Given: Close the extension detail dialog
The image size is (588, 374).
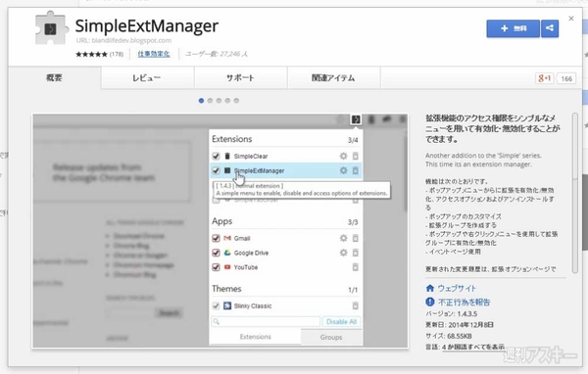Looking at the screenshot, I should click(x=571, y=19).
